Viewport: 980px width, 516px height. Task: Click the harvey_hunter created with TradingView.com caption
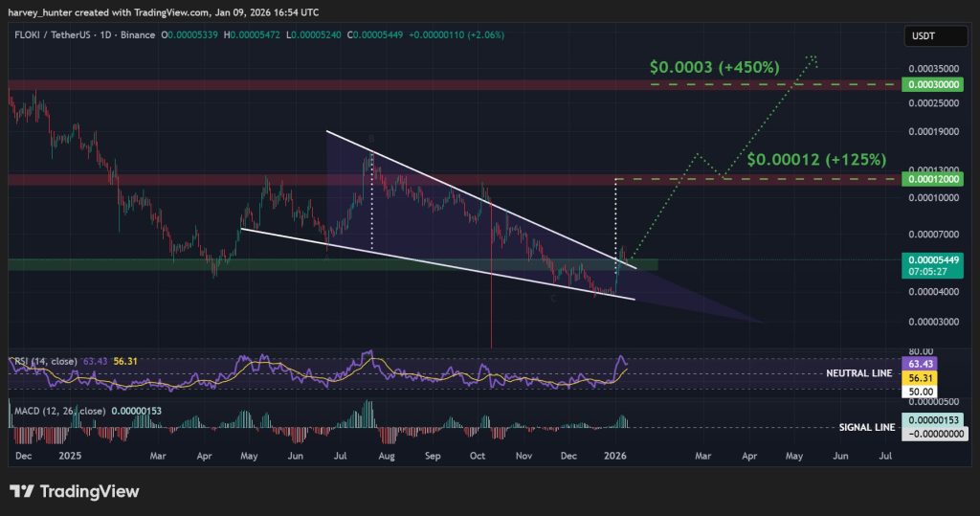coord(163,11)
